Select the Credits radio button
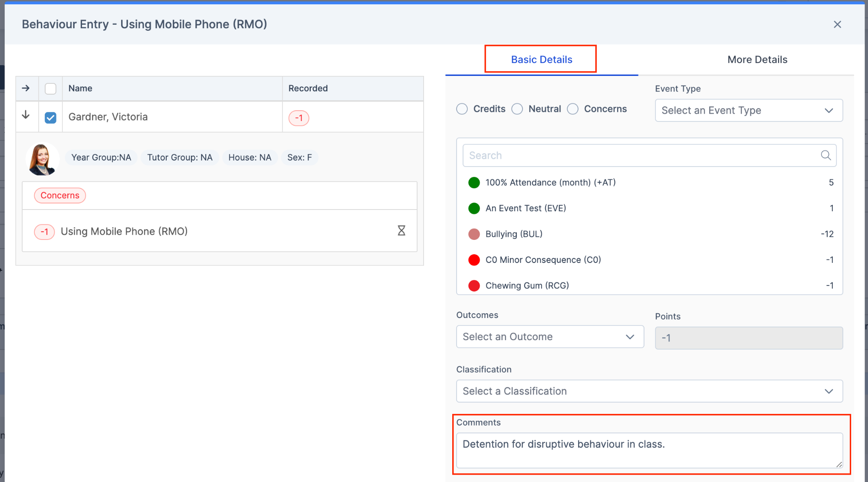868x482 pixels. [462, 109]
